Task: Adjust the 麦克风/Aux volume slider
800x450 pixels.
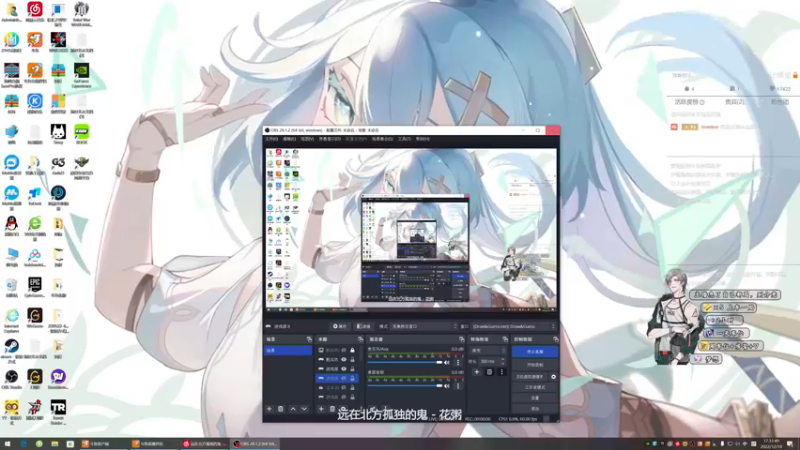Action: [x=405, y=362]
